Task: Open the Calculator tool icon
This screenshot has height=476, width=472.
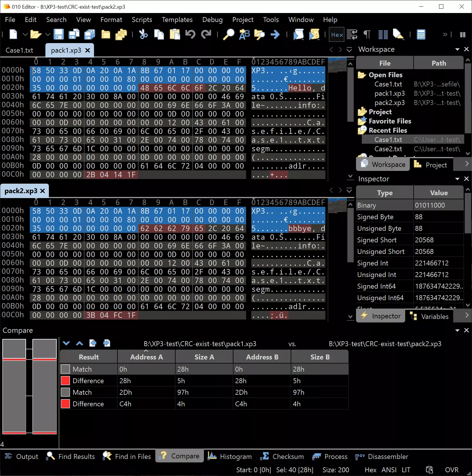Action: pos(421,34)
